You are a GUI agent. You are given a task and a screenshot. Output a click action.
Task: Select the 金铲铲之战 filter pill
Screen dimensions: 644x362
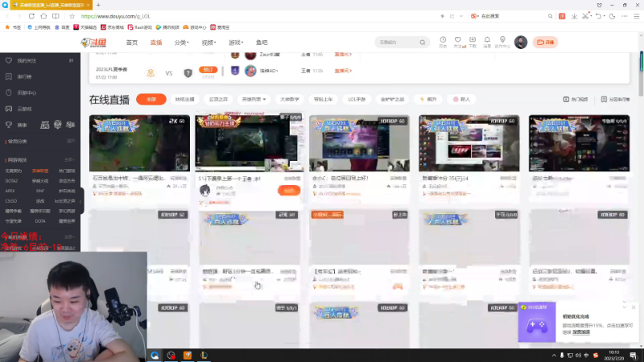point(392,99)
